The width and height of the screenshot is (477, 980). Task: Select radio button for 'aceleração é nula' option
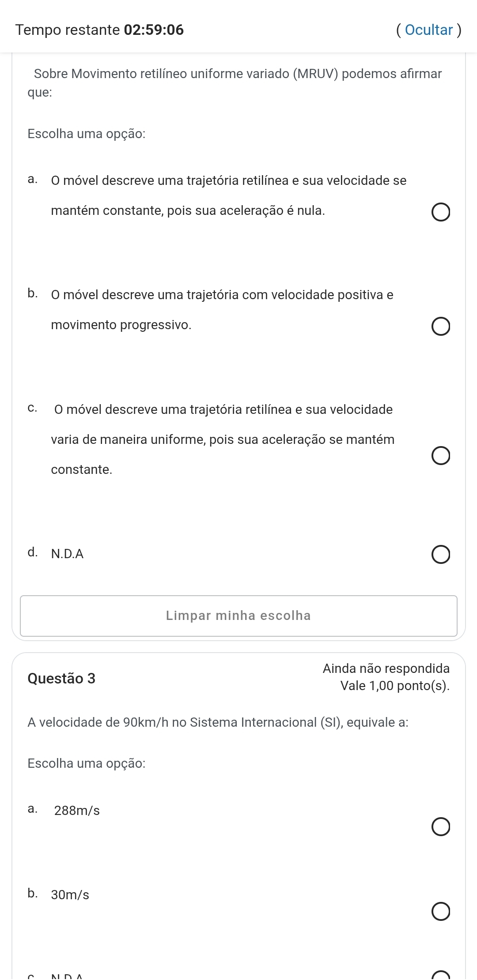tap(441, 212)
